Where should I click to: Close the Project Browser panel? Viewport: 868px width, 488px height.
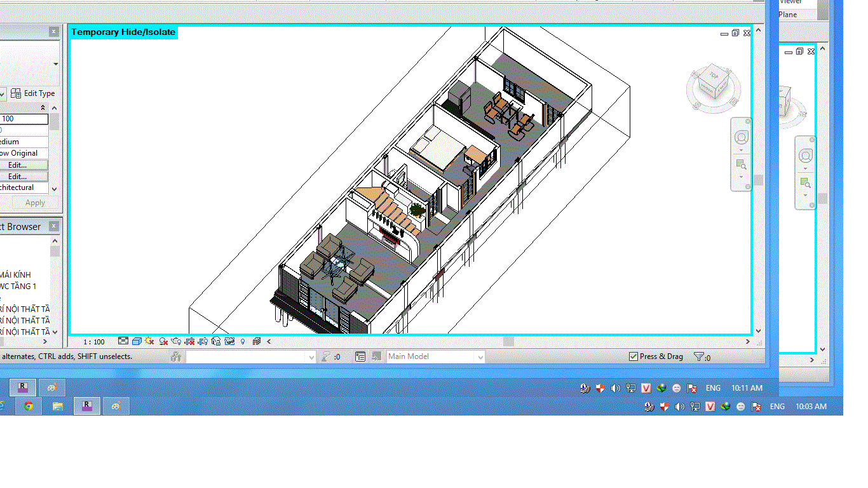[54, 226]
